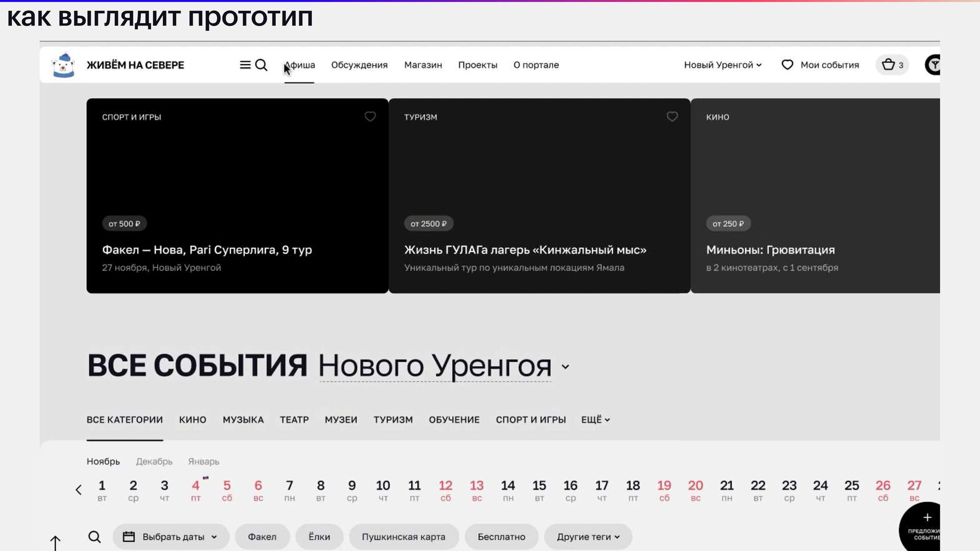This screenshot has height=551, width=980.
Task: Toggle favorite heart on ГУЛАГ tour card
Action: point(672,117)
